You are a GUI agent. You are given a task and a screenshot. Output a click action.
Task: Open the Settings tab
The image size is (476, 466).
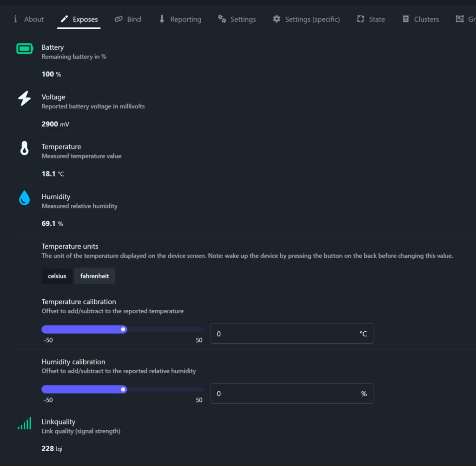(237, 19)
